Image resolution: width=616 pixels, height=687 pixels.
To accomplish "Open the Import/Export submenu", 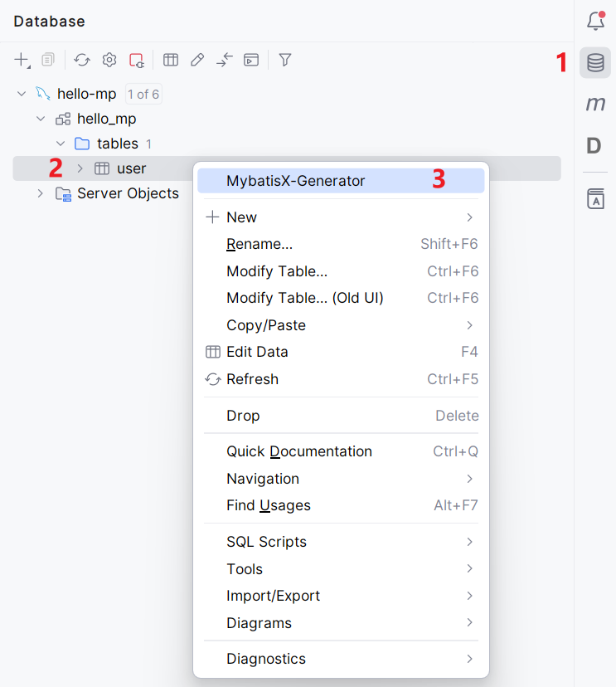I will [273, 596].
